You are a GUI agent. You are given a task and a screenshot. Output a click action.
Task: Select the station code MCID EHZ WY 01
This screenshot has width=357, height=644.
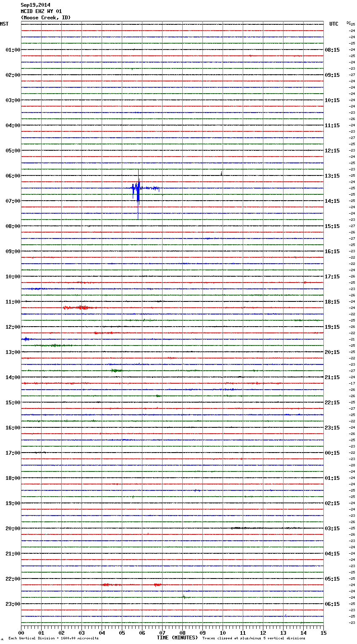(41, 11)
